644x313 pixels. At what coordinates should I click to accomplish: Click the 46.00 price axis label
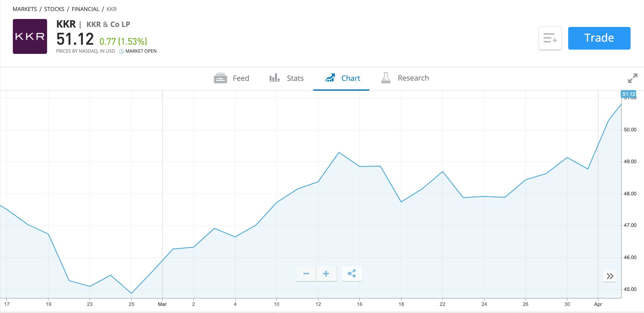click(630, 258)
